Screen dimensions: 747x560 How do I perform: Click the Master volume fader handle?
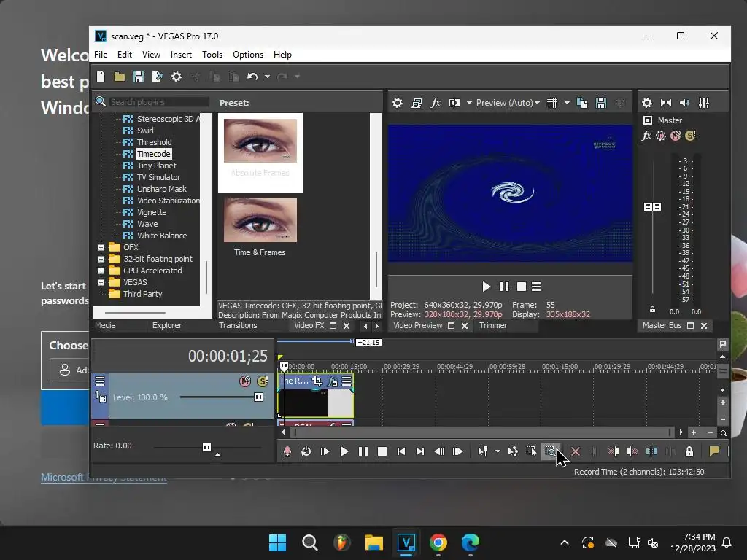pos(652,206)
